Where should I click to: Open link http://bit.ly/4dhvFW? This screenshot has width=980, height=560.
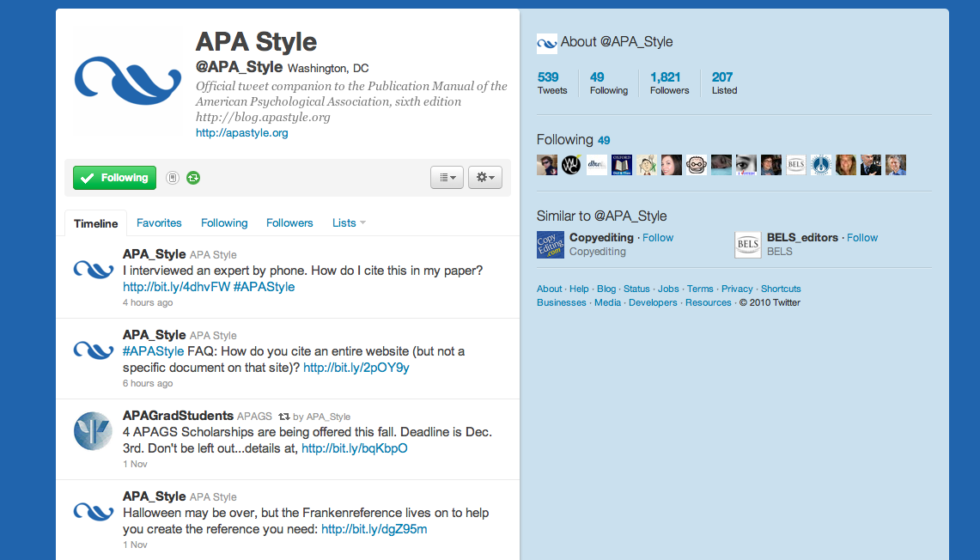coord(176,287)
